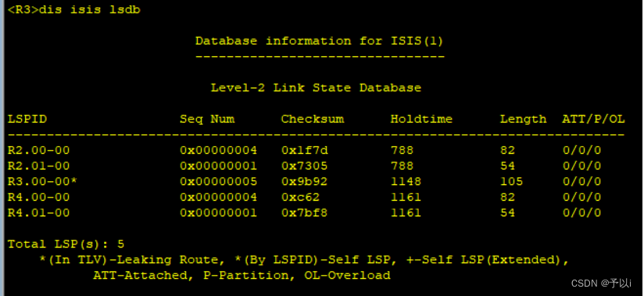Viewport: 644px width, 296px height.
Task: Select LSPID entry R4.00-00
Action: 38,198
